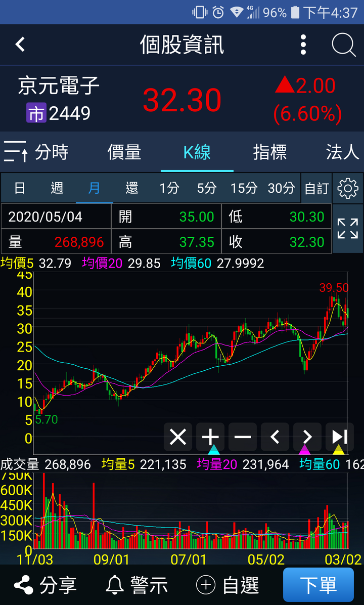Tap 均價60 moving average label
The width and height of the screenshot is (364, 605).
tap(191, 264)
